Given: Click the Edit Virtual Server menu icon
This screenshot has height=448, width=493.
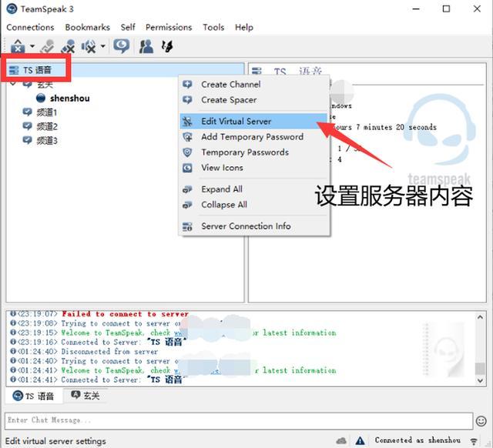Looking at the screenshot, I should [187, 122].
